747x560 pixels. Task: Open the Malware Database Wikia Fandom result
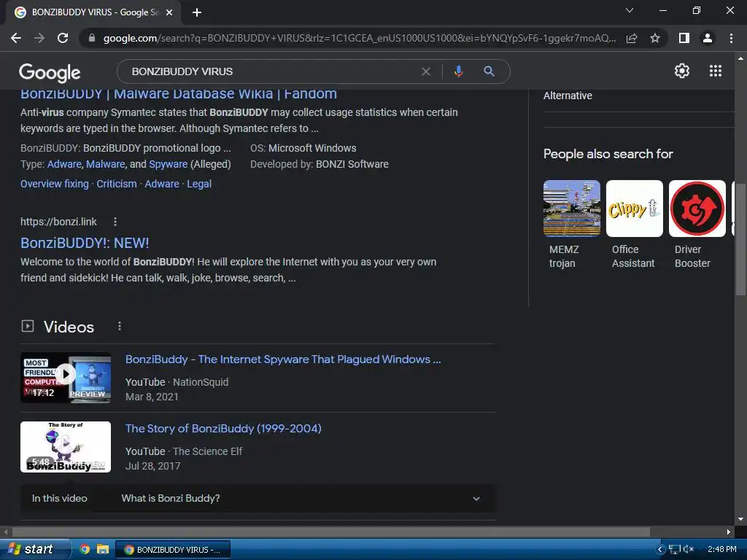click(179, 94)
